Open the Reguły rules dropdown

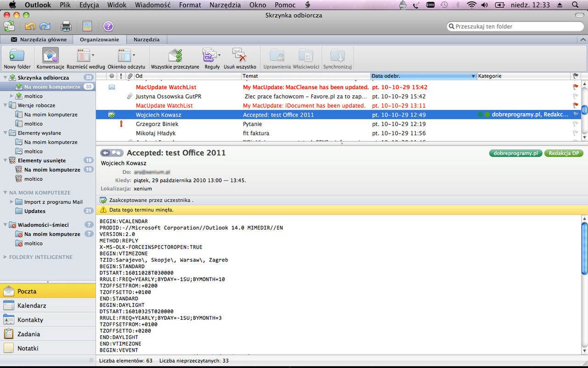(x=212, y=58)
